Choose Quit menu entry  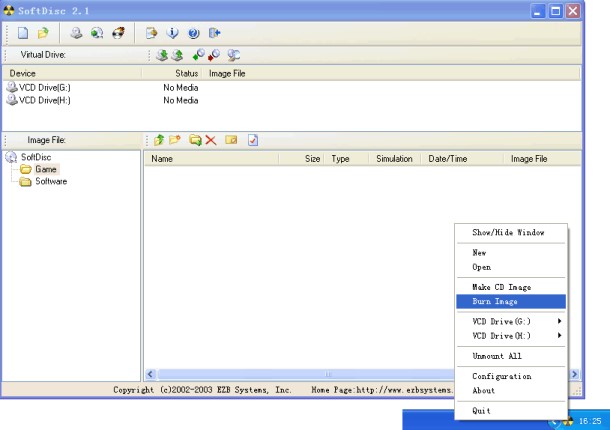[511, 411]
